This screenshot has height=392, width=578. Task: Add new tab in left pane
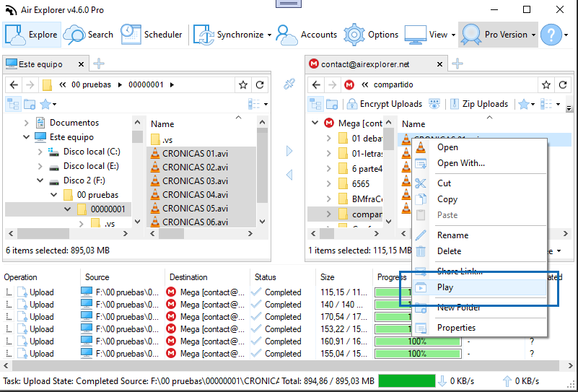coord(98,64)
